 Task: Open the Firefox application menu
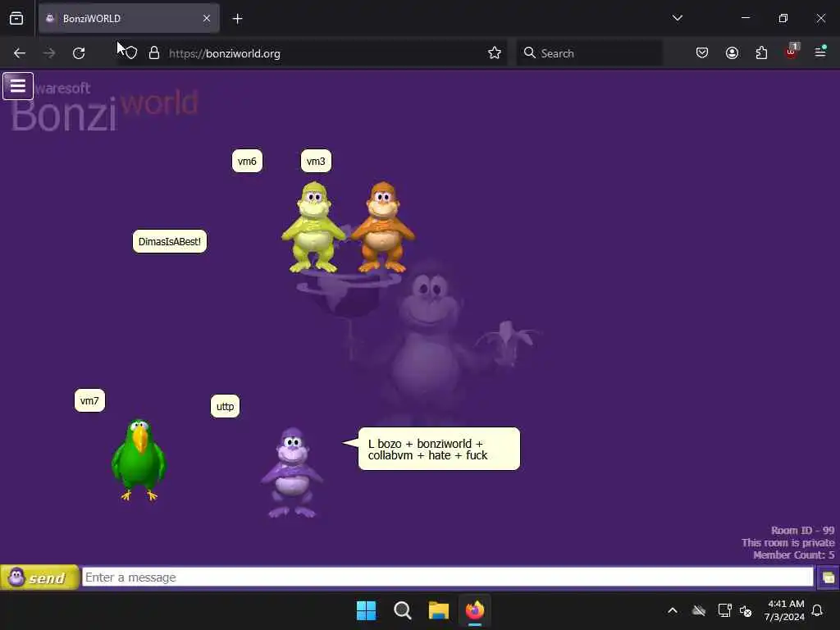[x=820, y=52]
